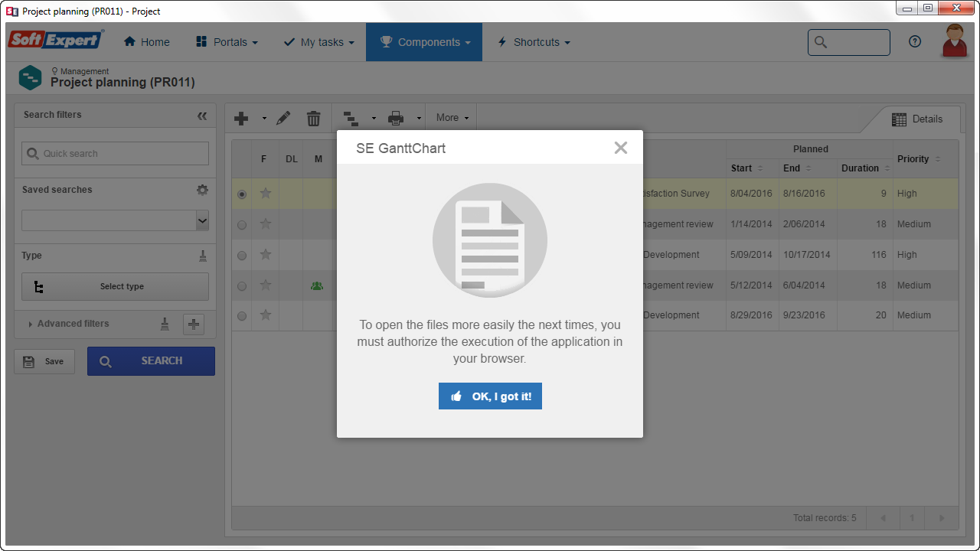Image resolution: width=980 pixels, height=551 pixels.
Task: Close the SE GanttChart dialog
Action: tap(621, 148)
